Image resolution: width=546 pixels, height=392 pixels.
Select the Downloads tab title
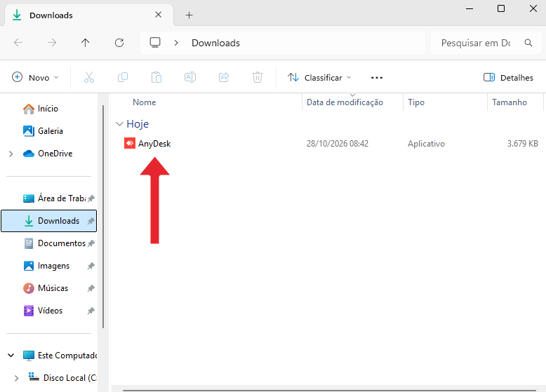[x=51, y=15]
